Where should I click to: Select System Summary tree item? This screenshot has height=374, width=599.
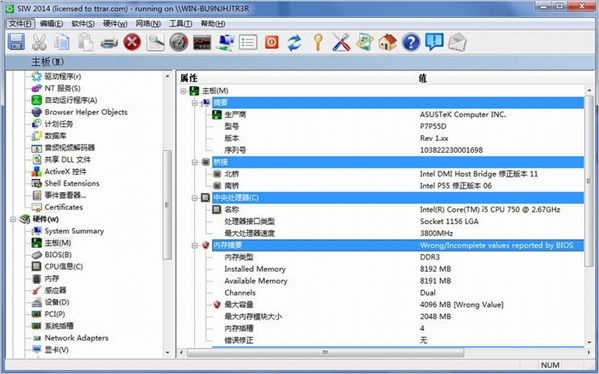click(74, 231)
